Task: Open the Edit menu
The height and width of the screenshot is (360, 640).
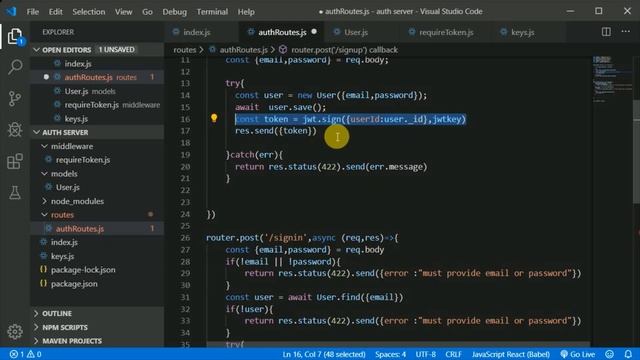Action: pos(56,11)
